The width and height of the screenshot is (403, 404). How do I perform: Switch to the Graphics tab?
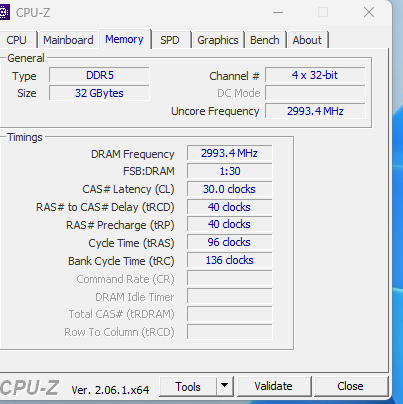218,40
